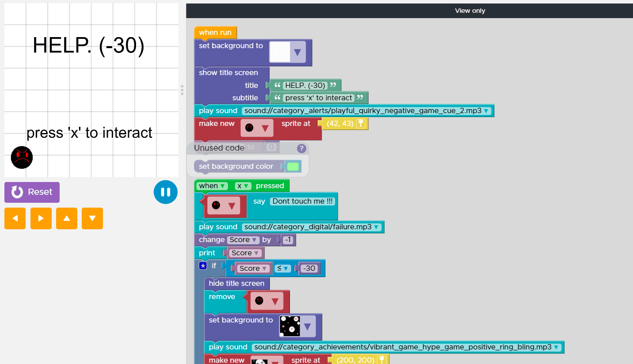
Task: Click the left arrow control button
Action: (x=15, y=218)
